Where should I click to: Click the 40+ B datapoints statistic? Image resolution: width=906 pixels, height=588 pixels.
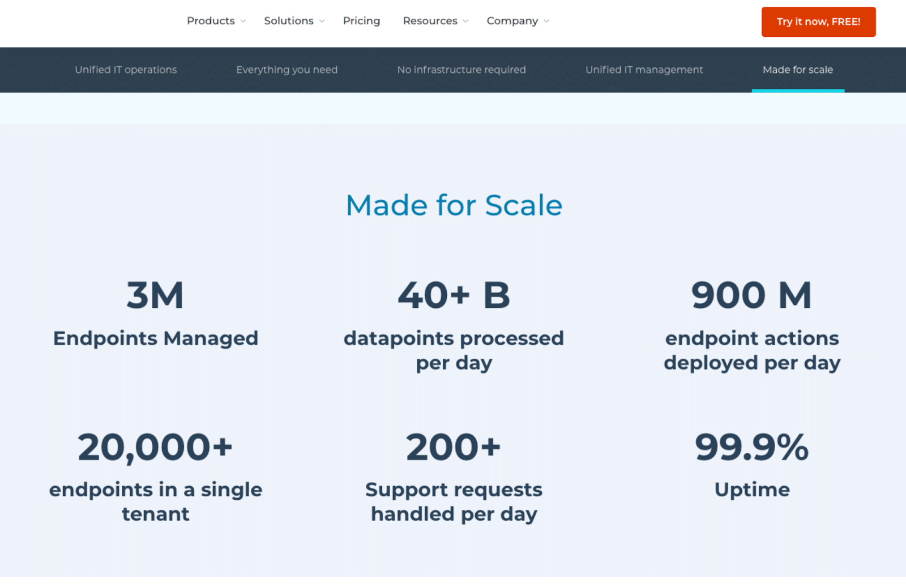click(454, 295)
